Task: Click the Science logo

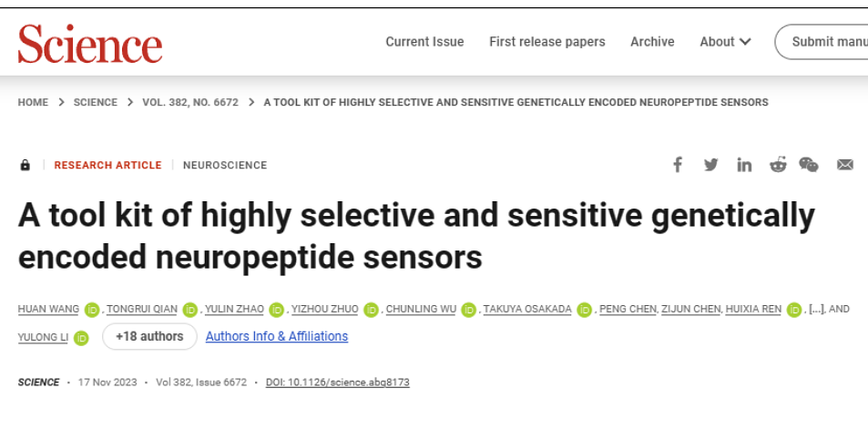Action: tap(90, 43)
